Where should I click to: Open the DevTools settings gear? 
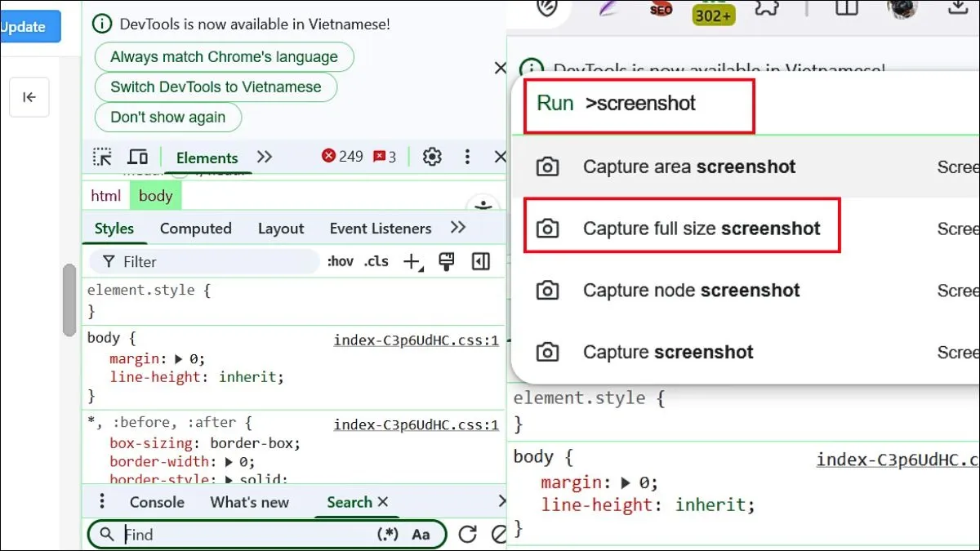coord(432,156)
